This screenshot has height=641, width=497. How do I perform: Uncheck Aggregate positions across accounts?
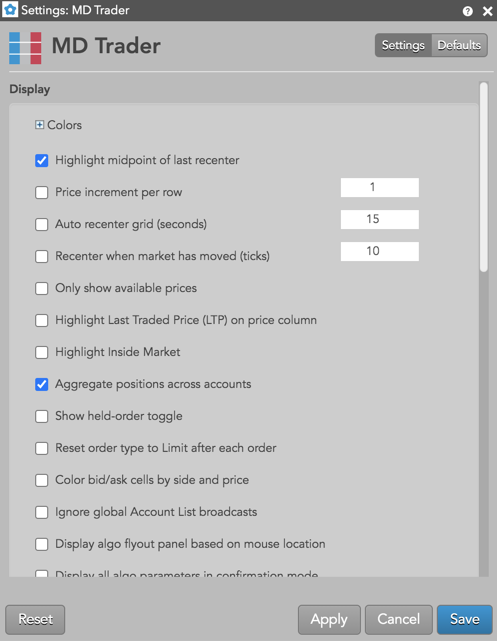pos(42,384)
